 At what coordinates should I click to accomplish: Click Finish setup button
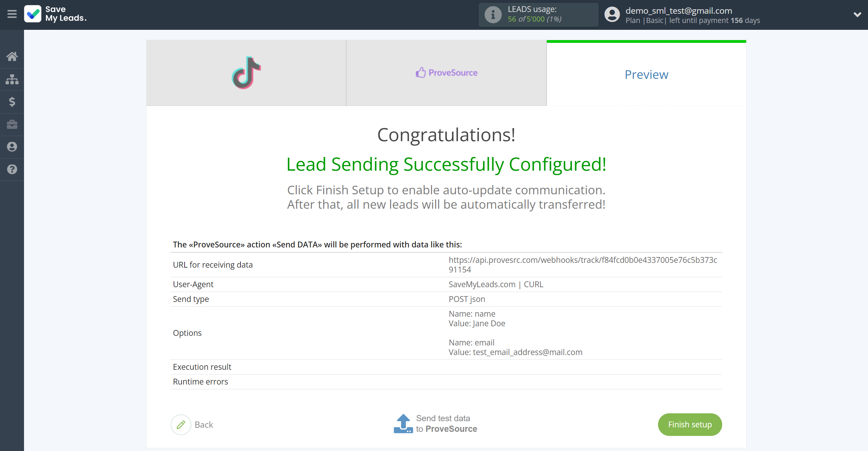tap(690, 425)
